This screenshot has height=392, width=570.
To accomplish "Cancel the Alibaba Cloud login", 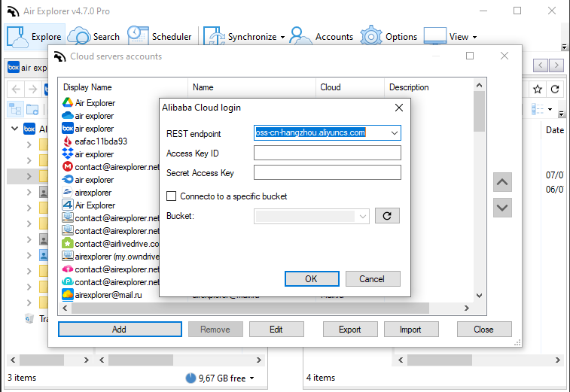I will [373, 278].
